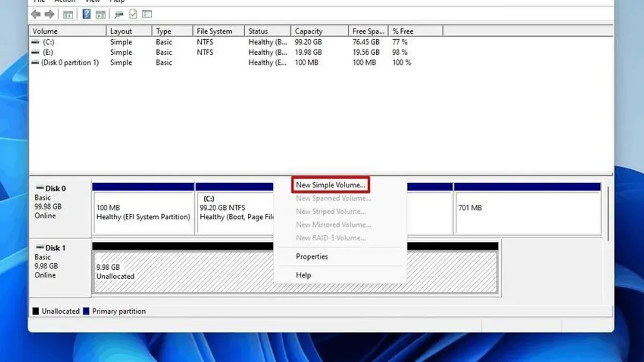Click the Back arrow toolbar icon
644x362 pixels.
coord(36,14)
